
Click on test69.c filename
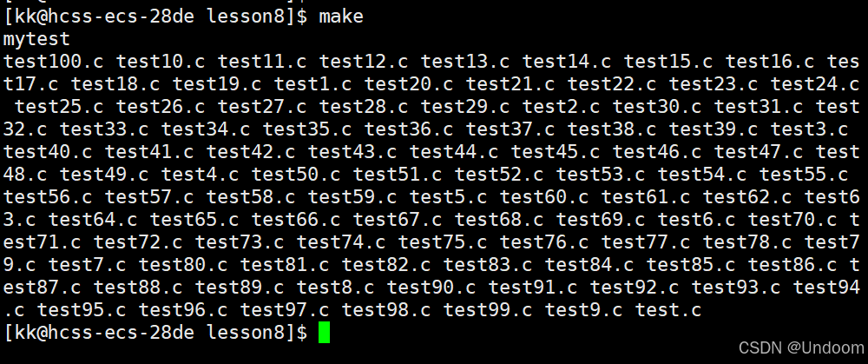[600, 221]
